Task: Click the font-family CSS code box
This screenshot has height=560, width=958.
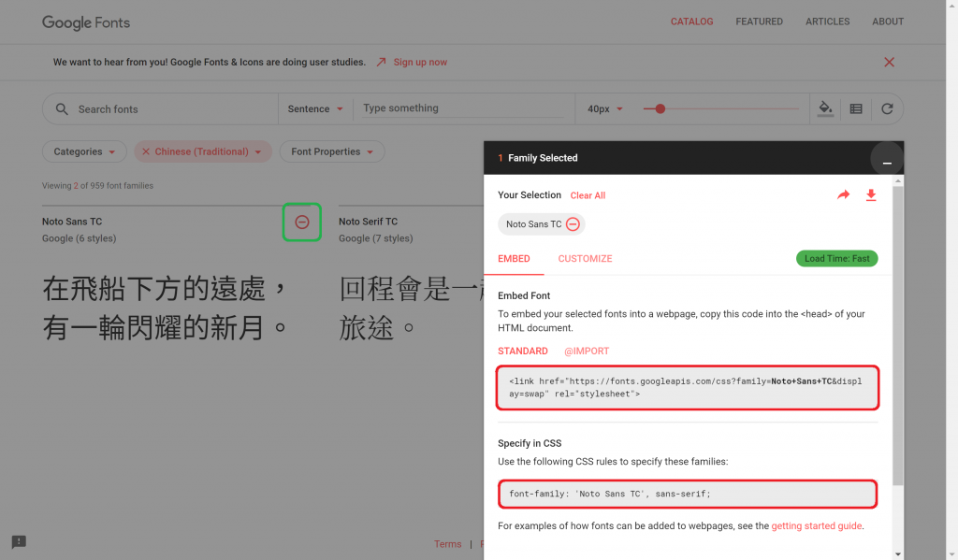Action: 688,494
